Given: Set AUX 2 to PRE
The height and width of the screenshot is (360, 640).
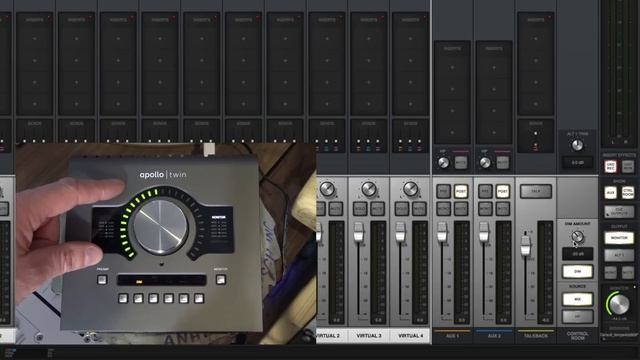Looking at the screenshot, I should coord(485,191).
